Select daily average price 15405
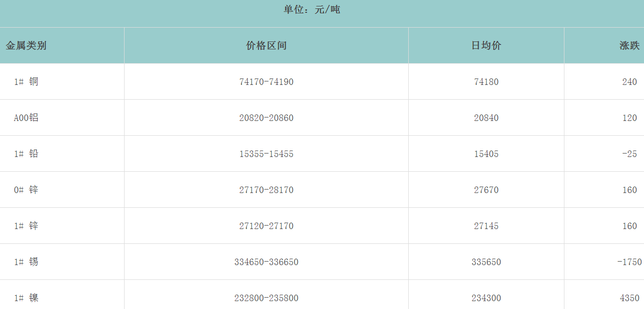Viewport: 644px width, 309px height. [486, 154]
